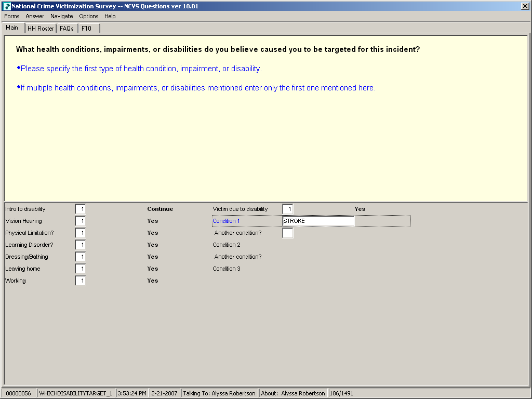532x399 pixels.
Task: Open the Navigate menu
Action: tap(61, 16)
